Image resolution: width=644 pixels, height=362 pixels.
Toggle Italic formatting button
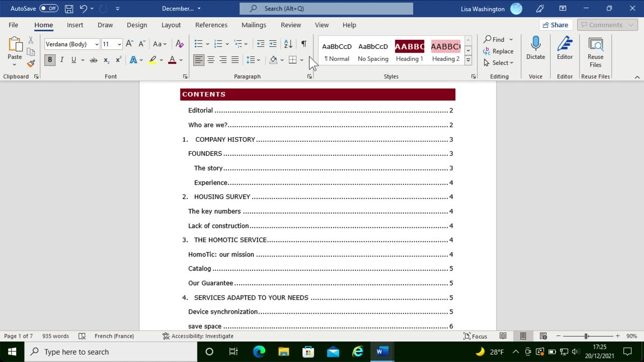(62, 60)
